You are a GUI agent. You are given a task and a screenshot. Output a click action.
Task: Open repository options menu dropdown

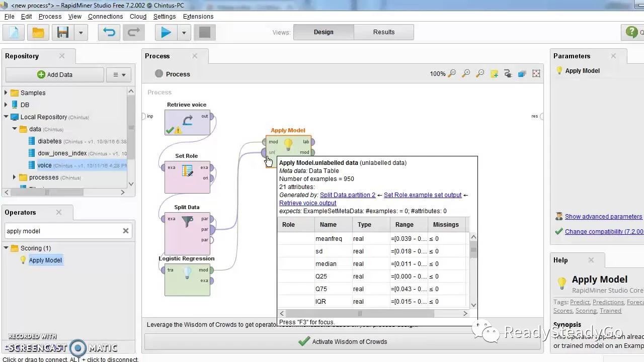click(119, 74)
